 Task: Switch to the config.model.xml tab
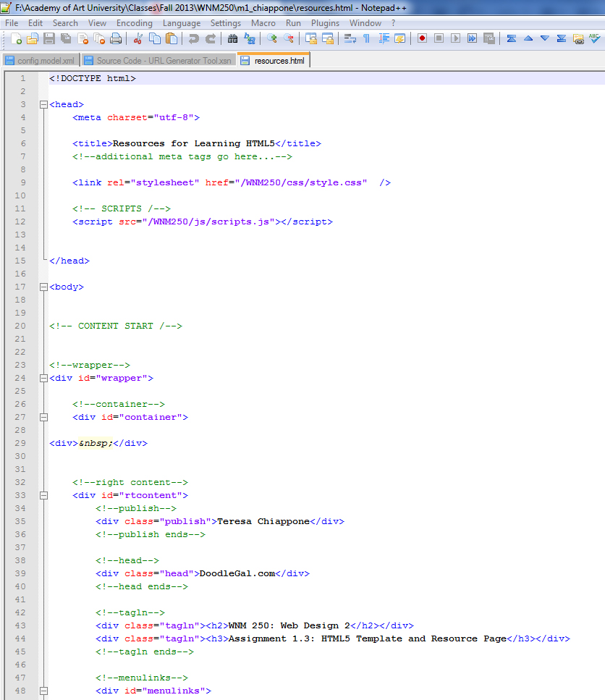pos(41,61)
